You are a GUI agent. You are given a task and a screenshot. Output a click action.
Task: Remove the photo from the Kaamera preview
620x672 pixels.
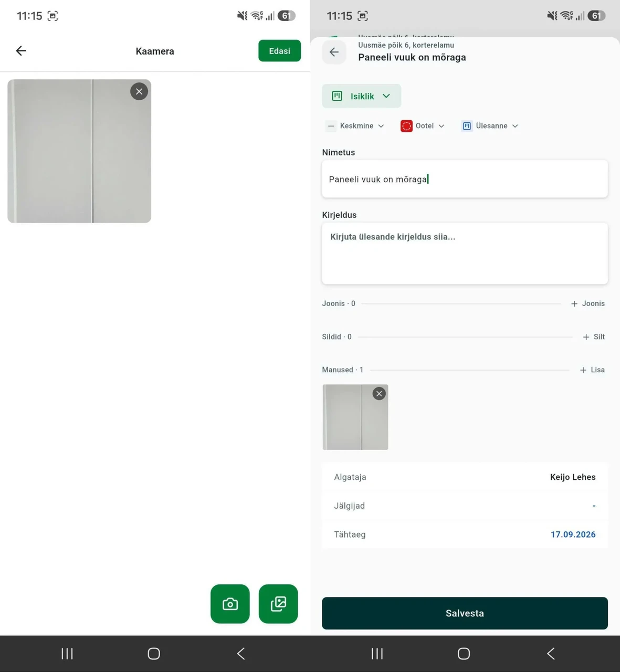(x=139, y=91)
